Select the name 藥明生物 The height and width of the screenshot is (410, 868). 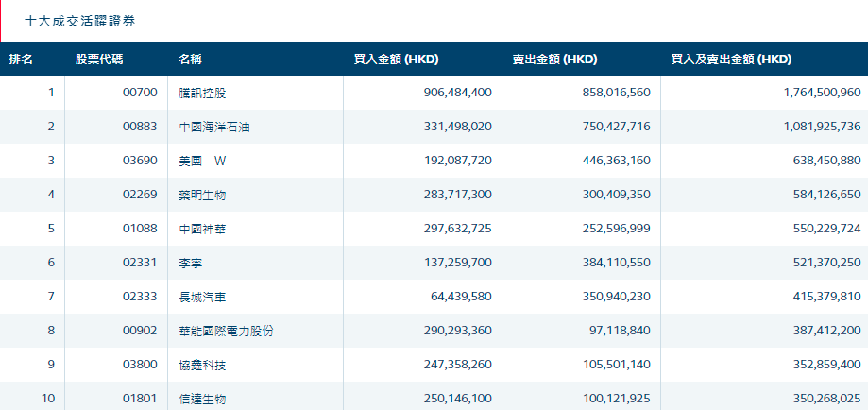point(203,195)
